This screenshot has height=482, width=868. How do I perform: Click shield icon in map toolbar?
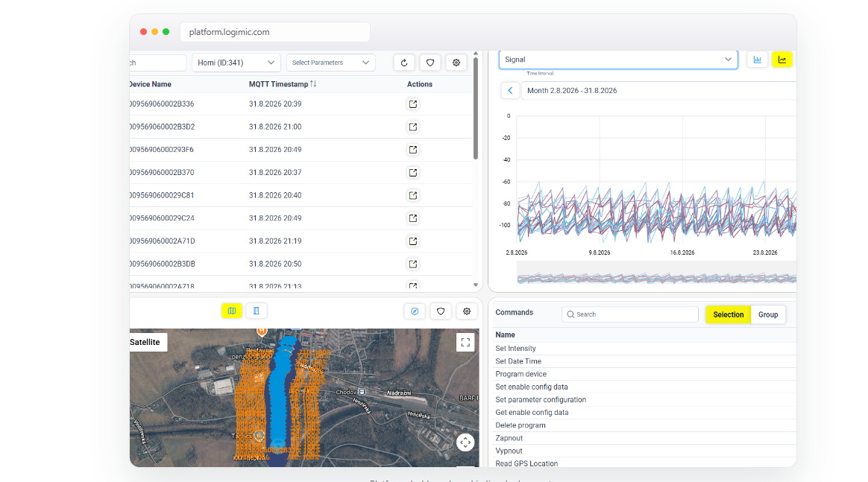point(441,311)
